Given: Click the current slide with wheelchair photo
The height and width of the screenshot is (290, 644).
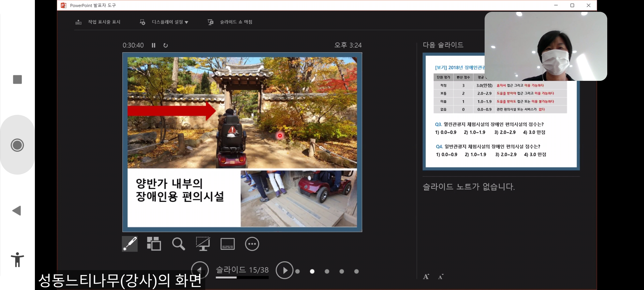Looking at the screenshot, I should (x=242, y=142).
